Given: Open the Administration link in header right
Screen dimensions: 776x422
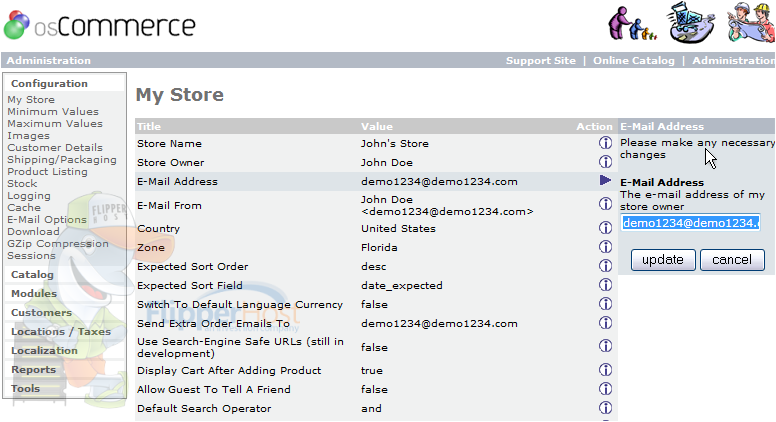Looking at the screenshot, I should coord(733,60).
